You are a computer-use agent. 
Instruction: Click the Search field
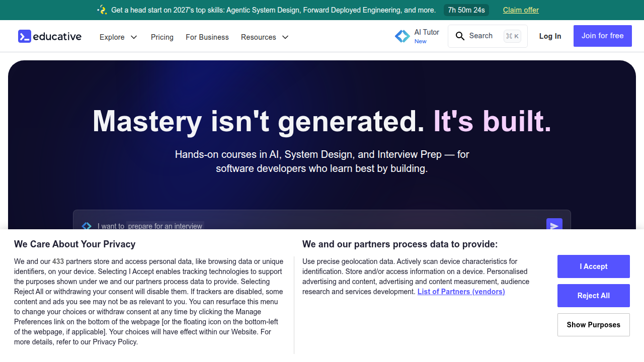pos(488,36)
